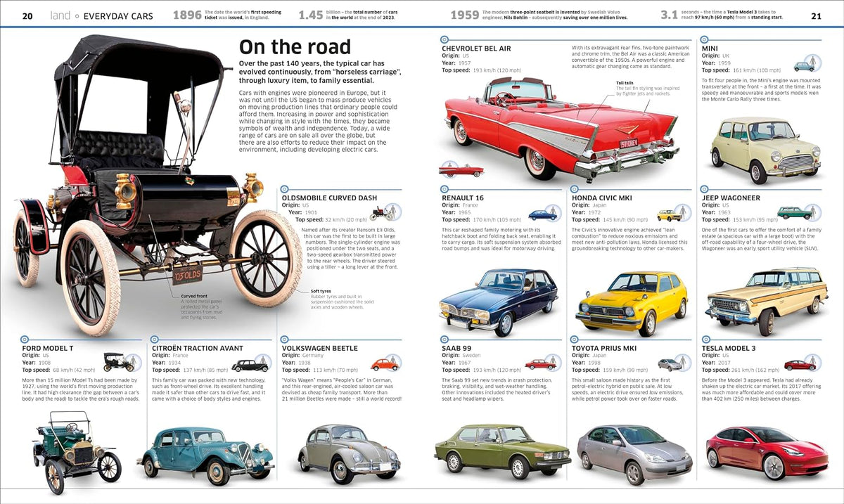
Task: Click the "1896" statistic in the header
Action: click(187, 15)
